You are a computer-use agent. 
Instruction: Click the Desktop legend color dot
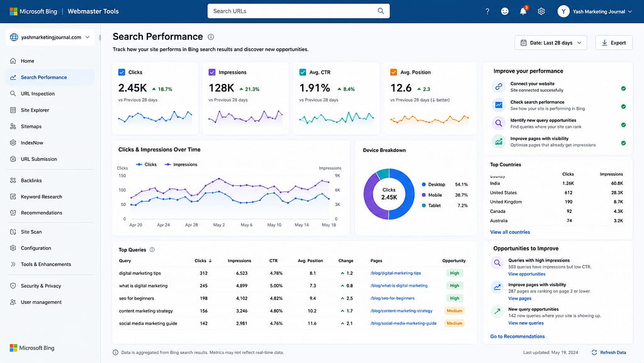click(424, 185)
